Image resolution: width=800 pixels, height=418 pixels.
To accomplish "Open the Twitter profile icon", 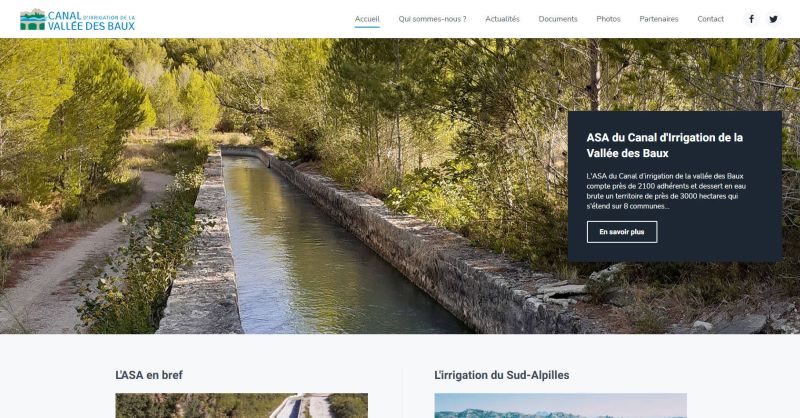I will 773,19.
